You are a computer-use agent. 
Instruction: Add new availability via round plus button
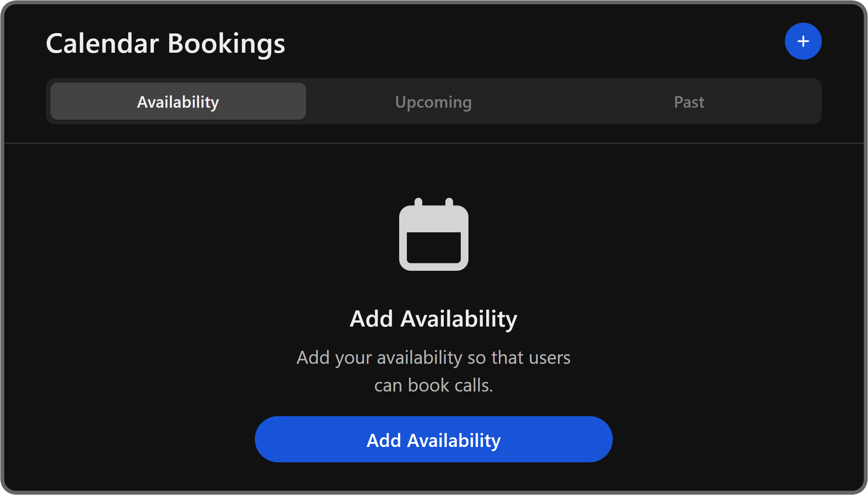(x=803, y=41)
